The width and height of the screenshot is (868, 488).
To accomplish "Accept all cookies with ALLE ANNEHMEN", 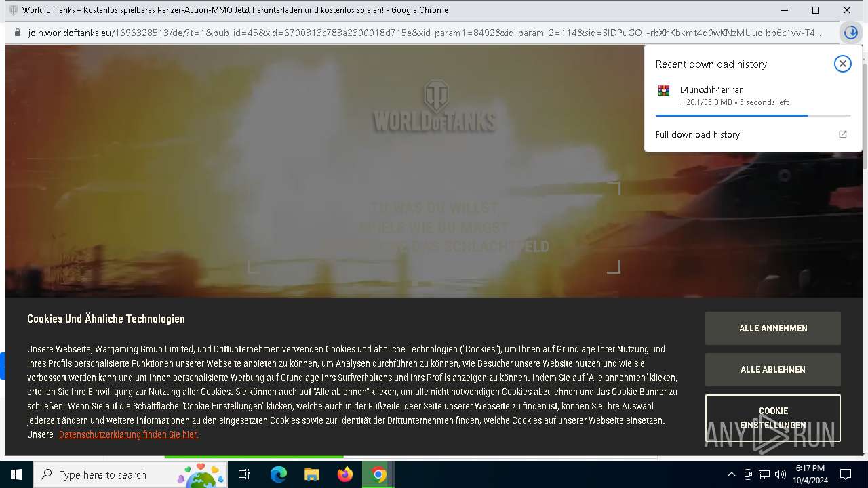I will click(773, 328).
